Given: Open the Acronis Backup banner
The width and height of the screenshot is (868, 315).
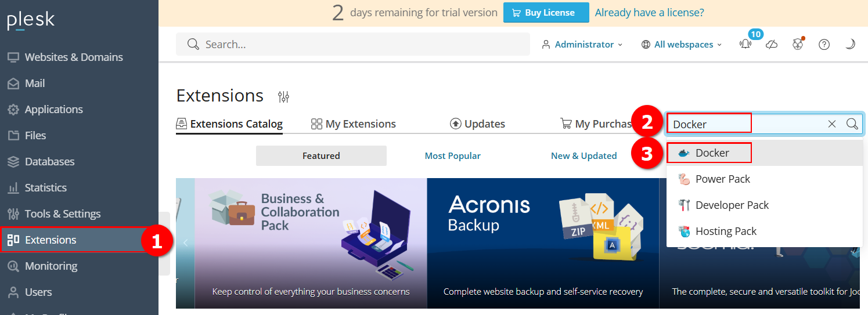Looking at the screenshot, I should tap(543, 243).
